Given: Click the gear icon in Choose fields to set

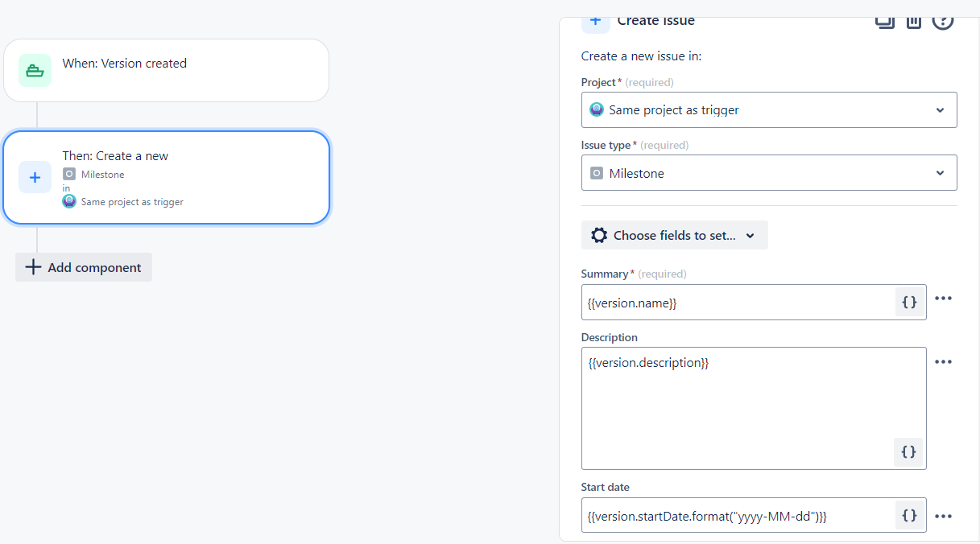Looking at the screenshot, I should pyautogui.click(x=599, y=235).
